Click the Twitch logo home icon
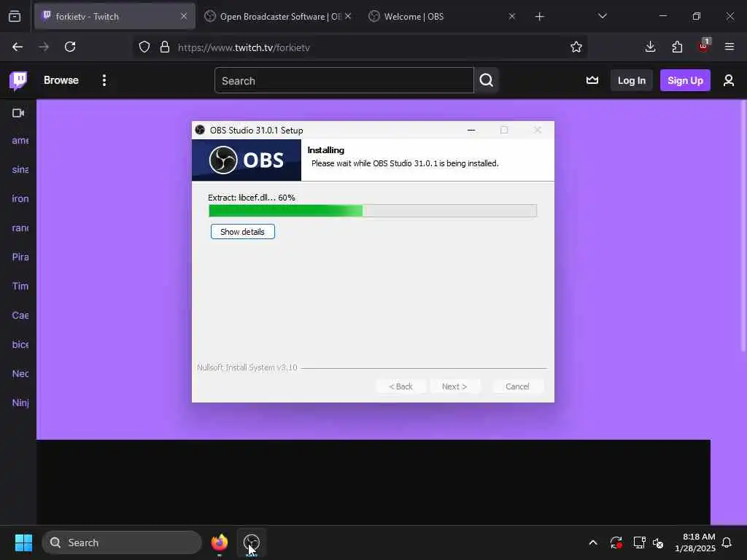 tap(18, 80)
